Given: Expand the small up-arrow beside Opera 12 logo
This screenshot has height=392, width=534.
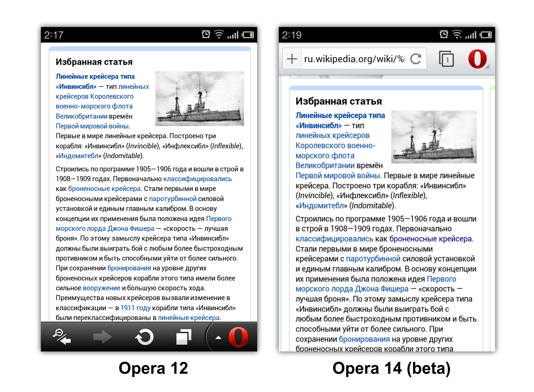Looking at the screenshot, I should pyautogui.click(x=218, y=337).
